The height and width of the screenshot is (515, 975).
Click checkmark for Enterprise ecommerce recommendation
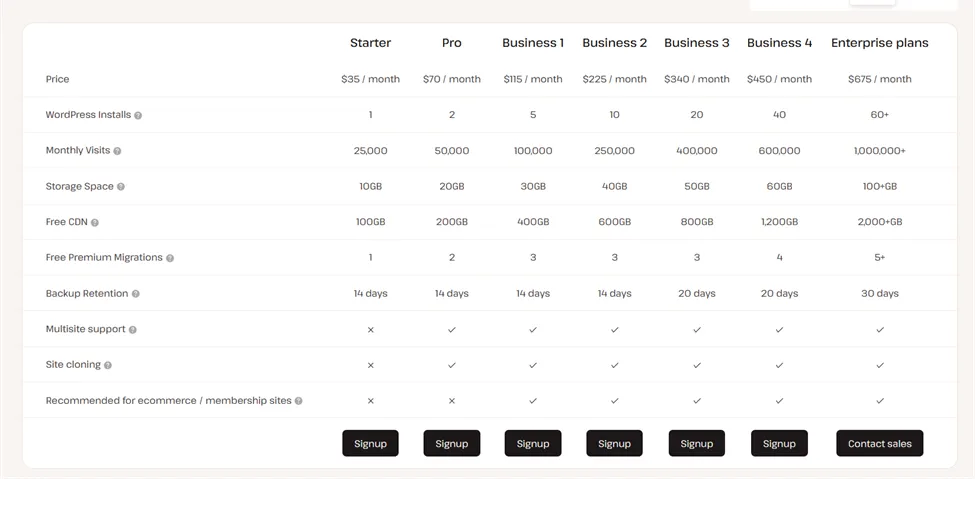[x=880, y=401]
